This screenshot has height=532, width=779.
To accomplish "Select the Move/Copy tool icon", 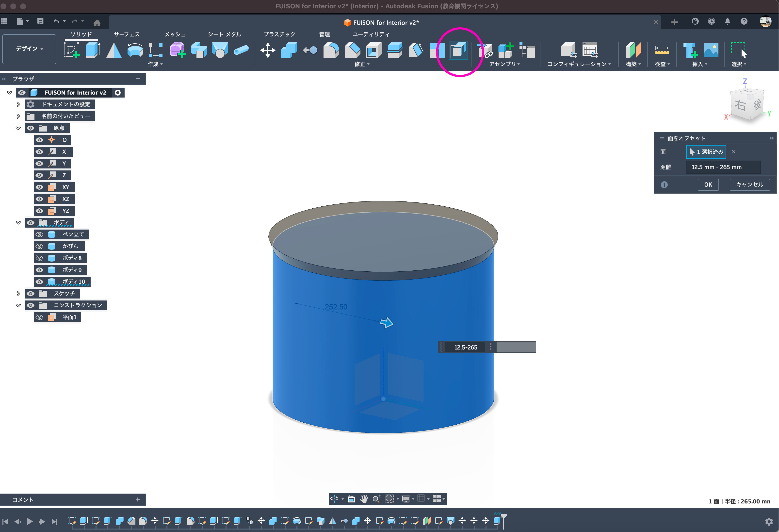I will click(x=267, y=50).
